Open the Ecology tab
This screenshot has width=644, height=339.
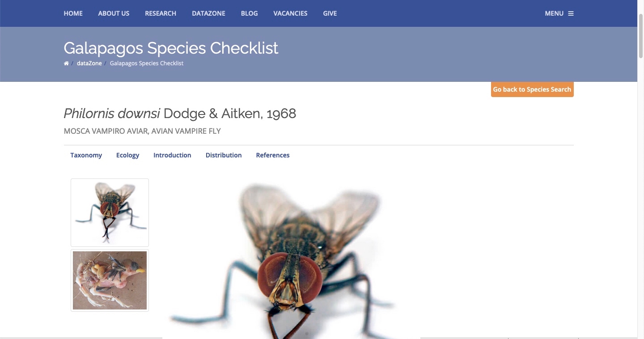127,155
